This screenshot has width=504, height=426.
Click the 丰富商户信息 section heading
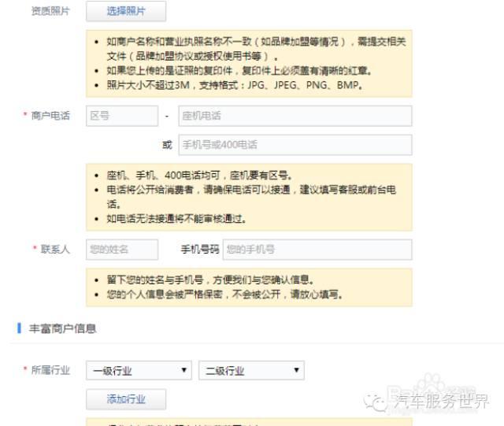63,328
